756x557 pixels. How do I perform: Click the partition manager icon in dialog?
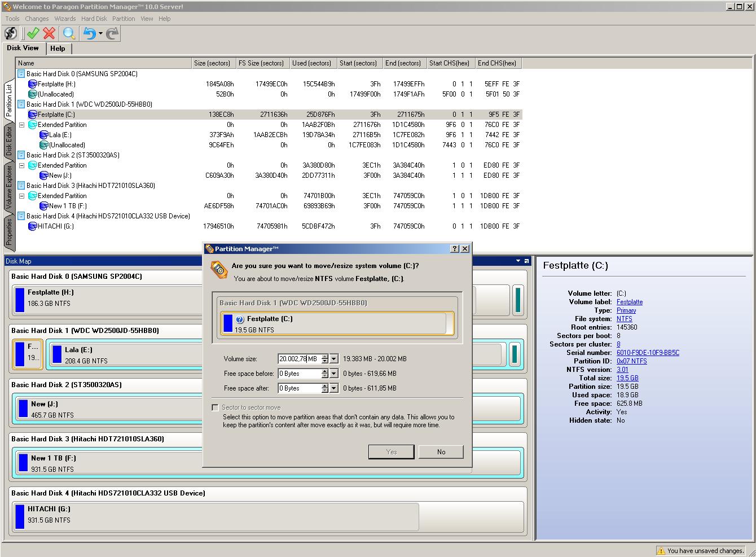219,270
